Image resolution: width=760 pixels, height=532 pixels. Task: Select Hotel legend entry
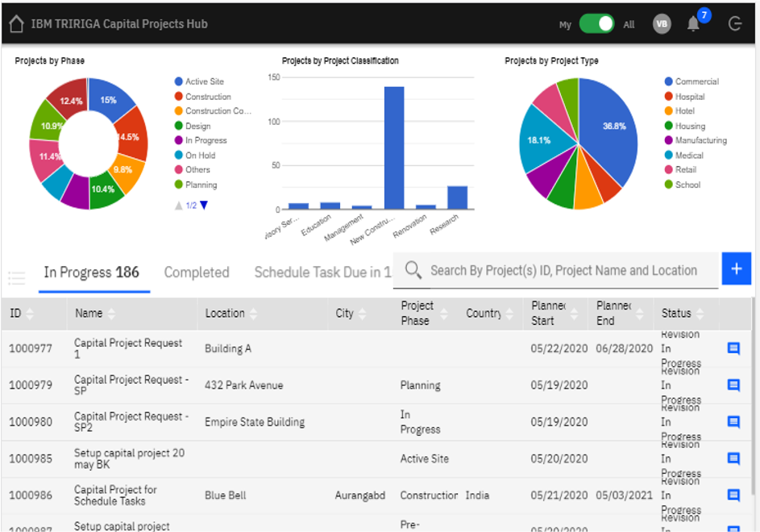(679, 111)
